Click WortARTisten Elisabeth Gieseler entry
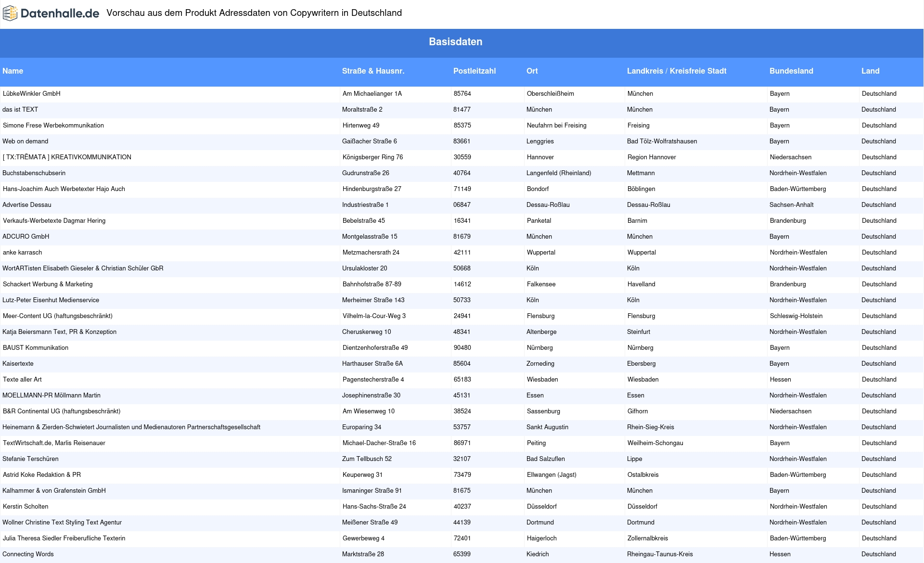The image size is (924, 563). coord(83,269)
